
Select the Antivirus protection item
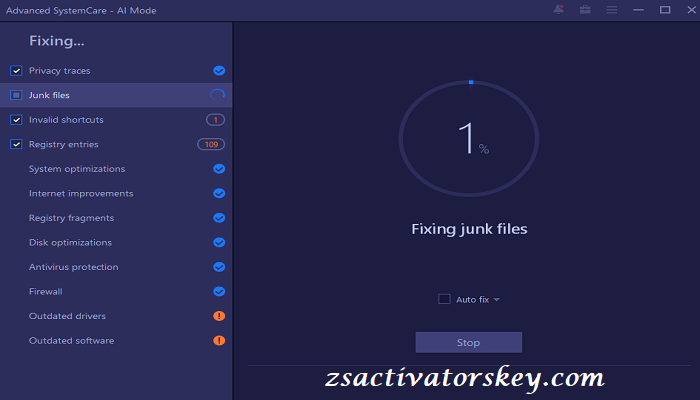pos(74,267)
